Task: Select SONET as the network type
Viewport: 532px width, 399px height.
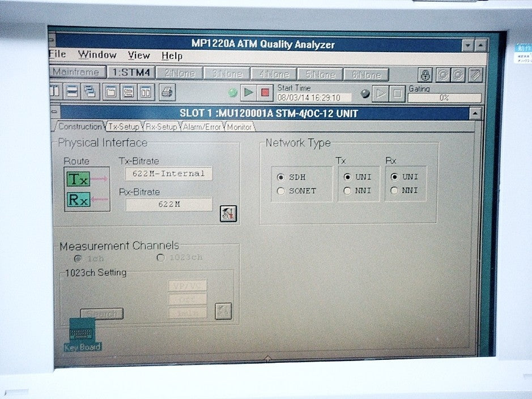Action: (x=280, y=190)
